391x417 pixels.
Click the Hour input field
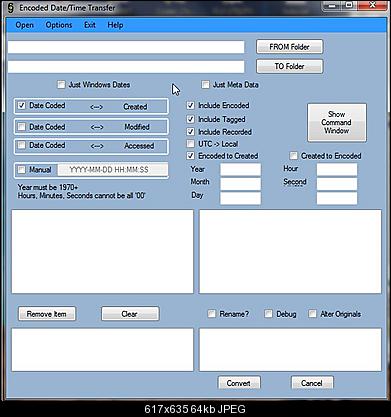tap(337, 170)
